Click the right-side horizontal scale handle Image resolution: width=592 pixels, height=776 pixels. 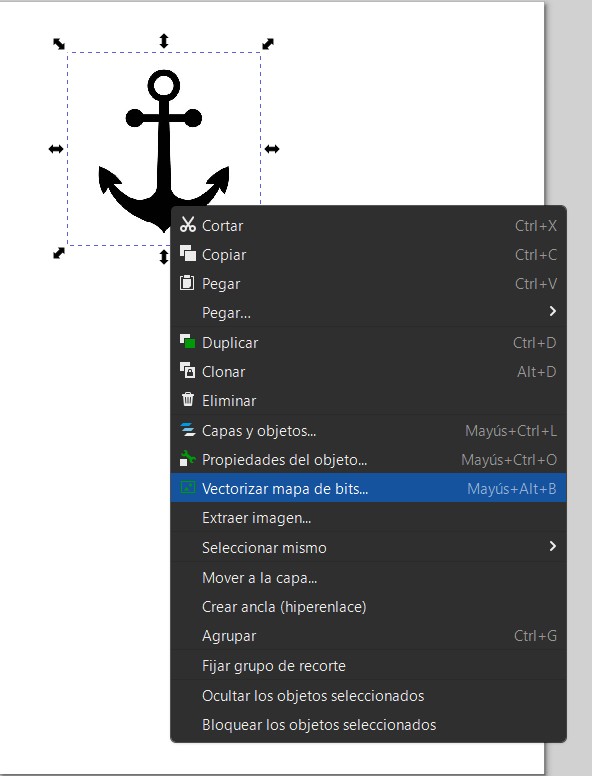pos(272,148)
